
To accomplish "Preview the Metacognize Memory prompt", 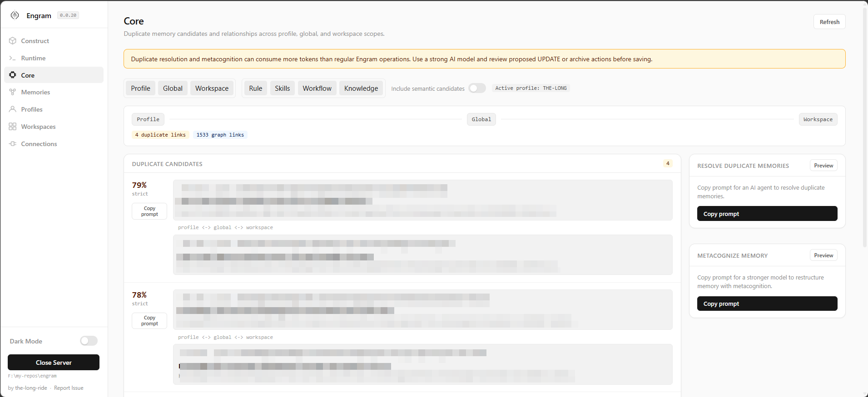I will (x=823, y=255).
